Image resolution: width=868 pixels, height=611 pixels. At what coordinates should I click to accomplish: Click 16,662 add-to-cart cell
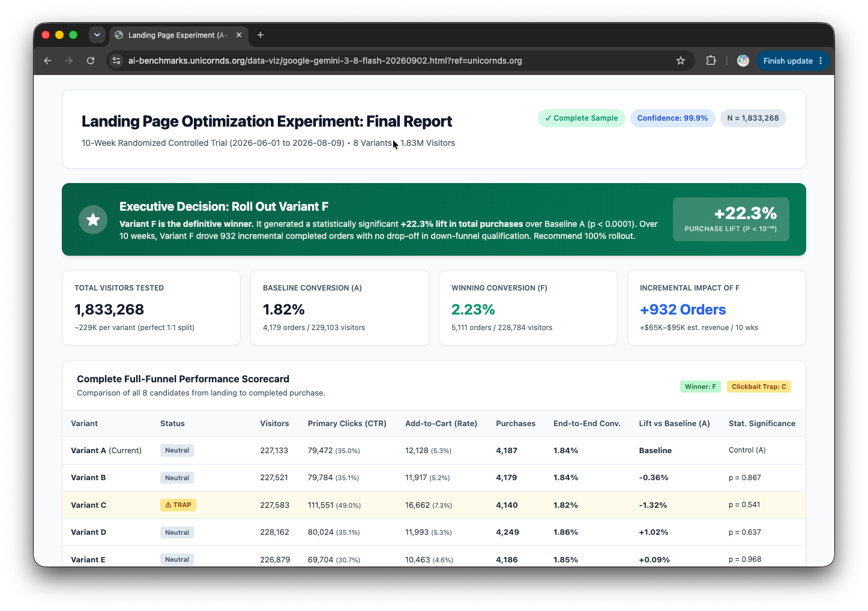pos(429,505)
